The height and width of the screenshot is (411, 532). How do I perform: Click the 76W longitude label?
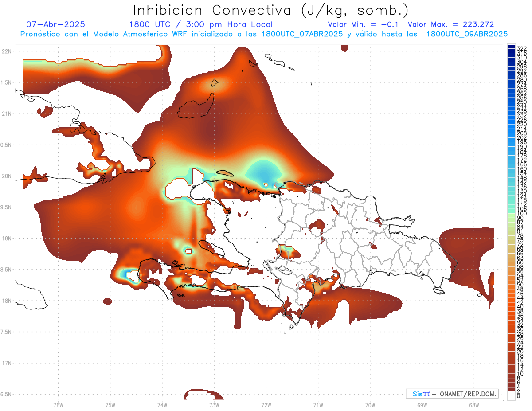pyautogui.click(x=58, y=405)
